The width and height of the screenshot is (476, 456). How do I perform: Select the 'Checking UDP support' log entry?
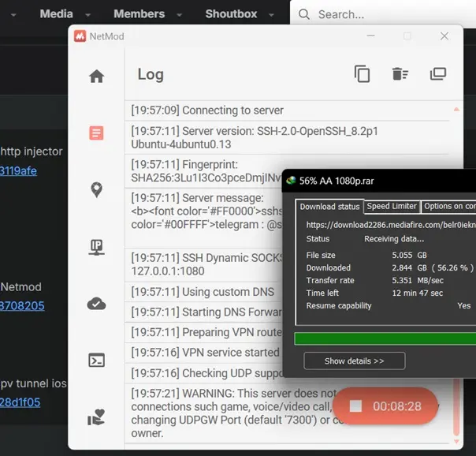[203, 373]
